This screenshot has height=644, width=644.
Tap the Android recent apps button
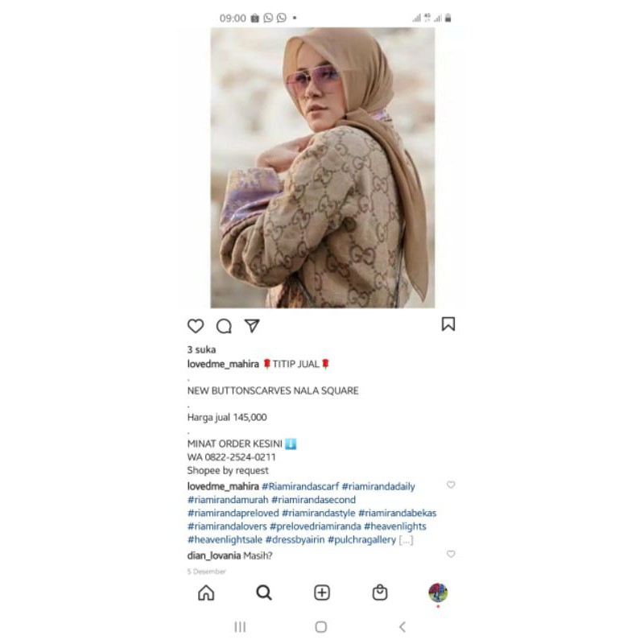240,627
